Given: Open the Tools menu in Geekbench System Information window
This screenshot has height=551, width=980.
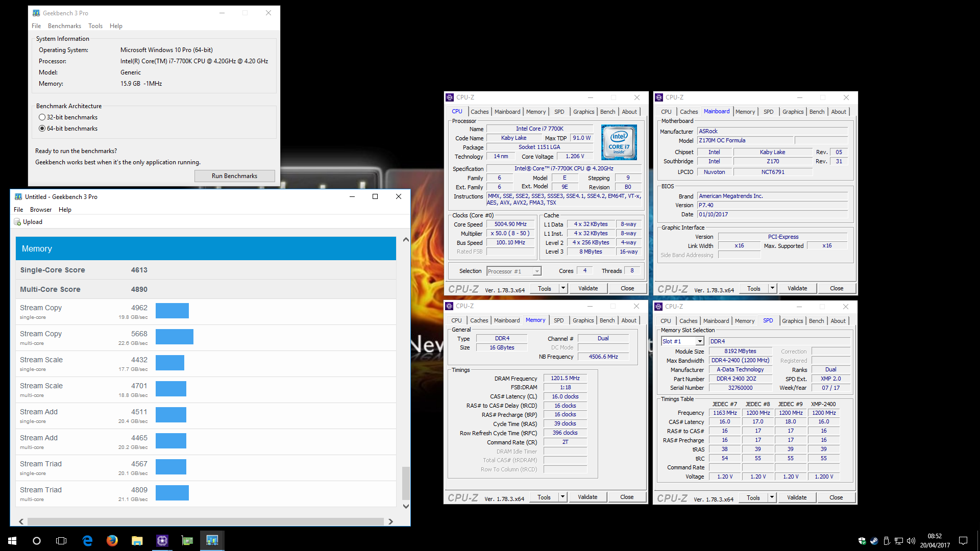Looking at the screenshot, I should 95,26.
